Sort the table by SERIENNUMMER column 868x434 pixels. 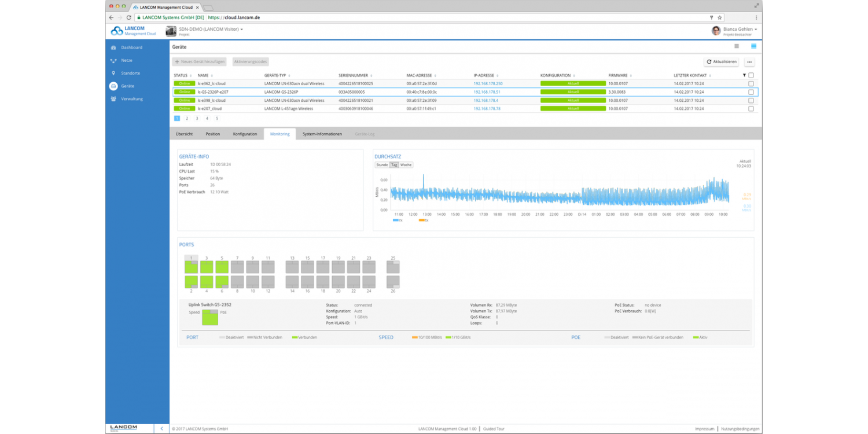pos(355,75)
